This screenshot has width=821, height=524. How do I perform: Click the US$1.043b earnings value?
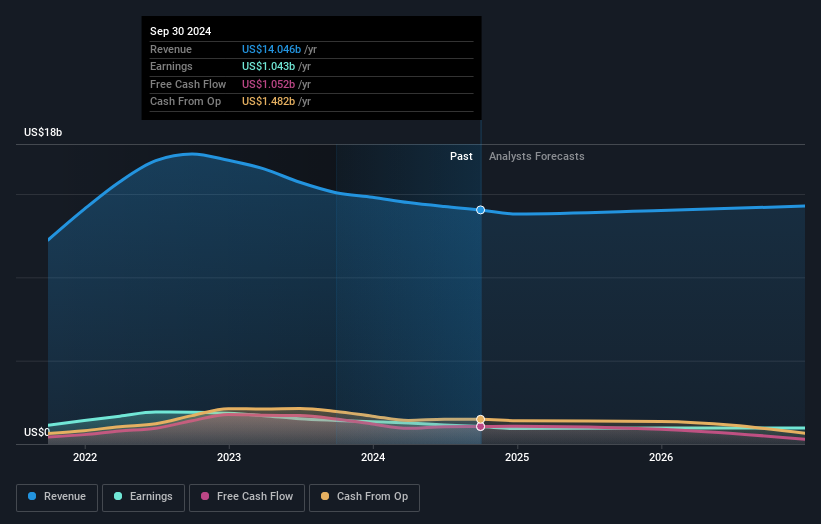[268, 66]
